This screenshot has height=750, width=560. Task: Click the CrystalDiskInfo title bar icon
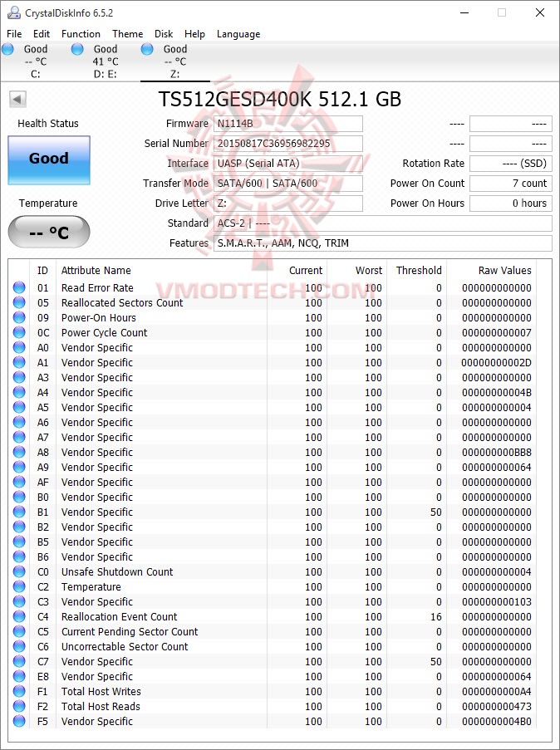[x=13, y=13]
